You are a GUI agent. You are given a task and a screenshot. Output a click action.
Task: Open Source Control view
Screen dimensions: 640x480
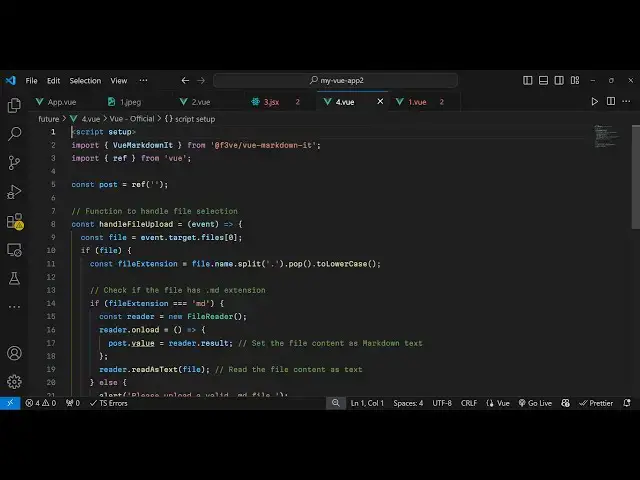click(14, 163)
